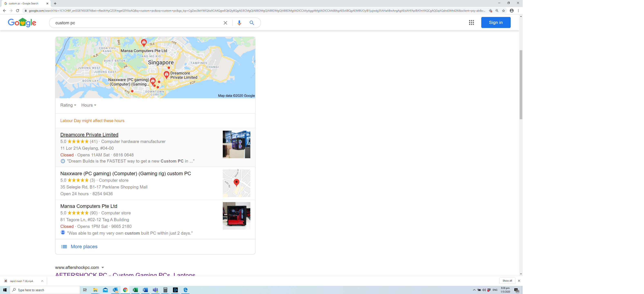The height and width of the screenshot is (294, 644).
Task: Open aftershockpc.com result dropdown arrow
Action: [103, 267]
